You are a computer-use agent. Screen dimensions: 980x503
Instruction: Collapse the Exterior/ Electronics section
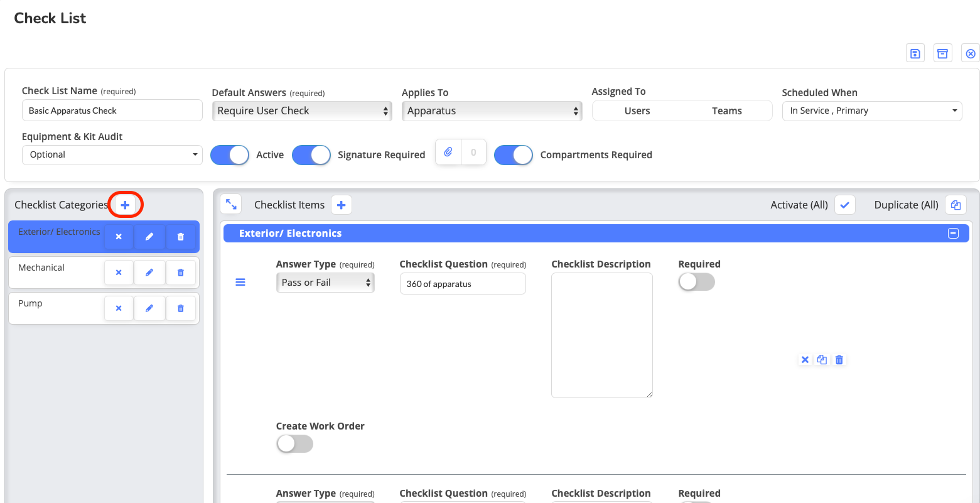click(x=952, y=234)
